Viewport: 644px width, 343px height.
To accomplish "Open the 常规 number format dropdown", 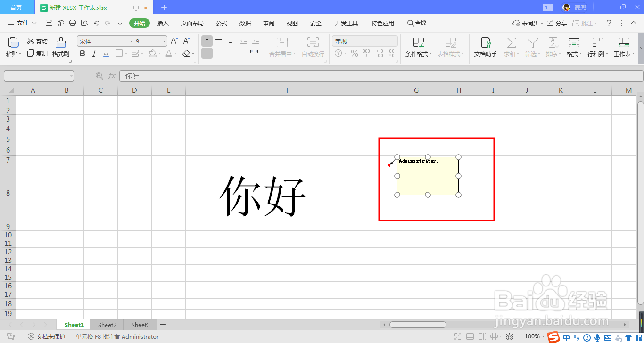I will 364,41.
